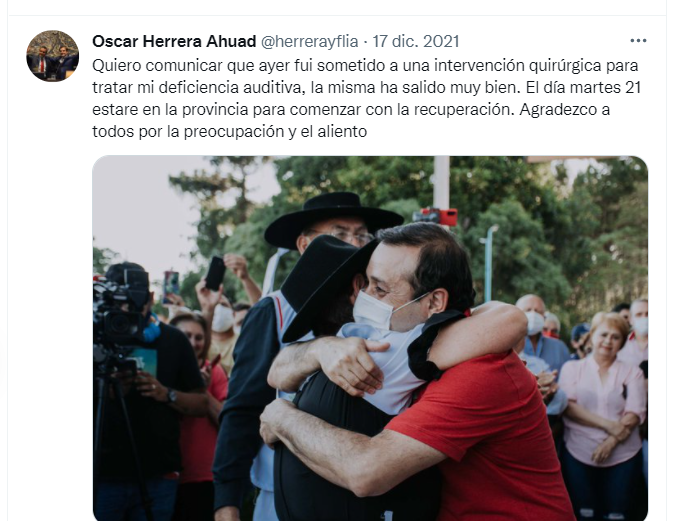Expand tweet options via ellipsis beside date

[x=638, y=41]
